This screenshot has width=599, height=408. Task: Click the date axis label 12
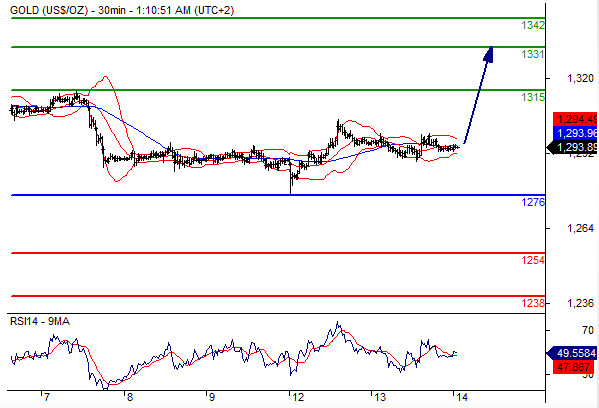(298, 397)
